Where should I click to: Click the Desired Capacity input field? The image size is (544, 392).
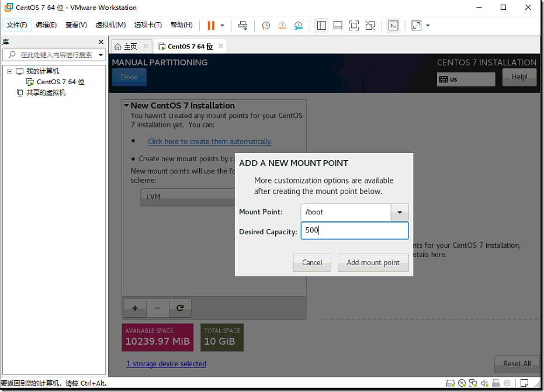(355, 230)
